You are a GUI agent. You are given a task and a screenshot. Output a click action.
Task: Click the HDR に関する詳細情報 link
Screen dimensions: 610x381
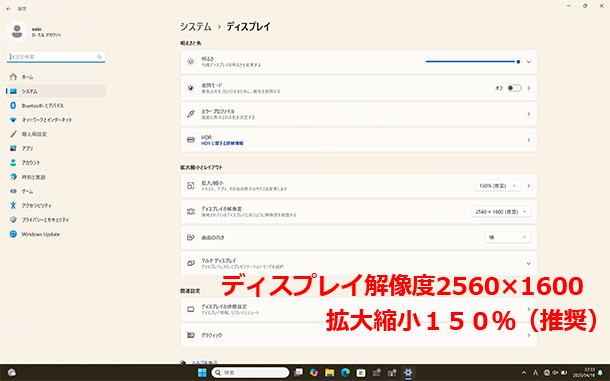point(222,143)
